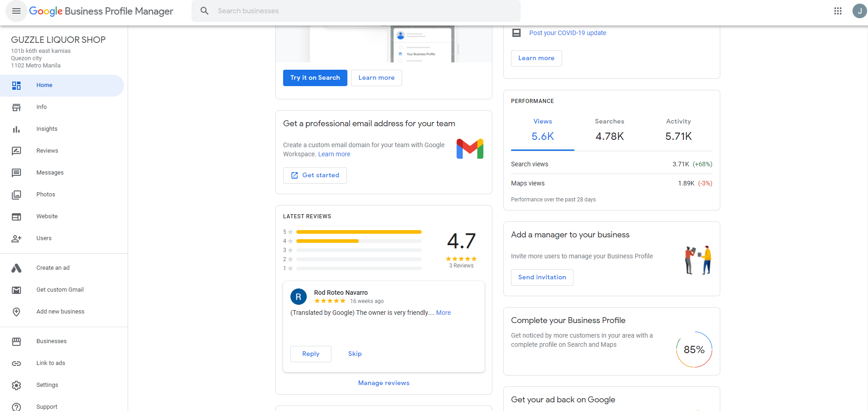This screenshot has height=411, width=868.
Task: Click the account avatar icon
Action: click(x=859, y=11)
